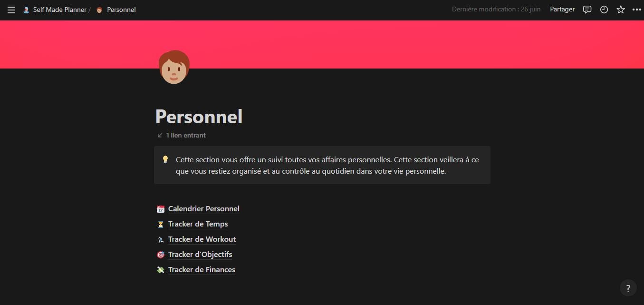Click the Partager button
Image resolution: width=644 pixels, height=305 pixels.
[562, 10]
